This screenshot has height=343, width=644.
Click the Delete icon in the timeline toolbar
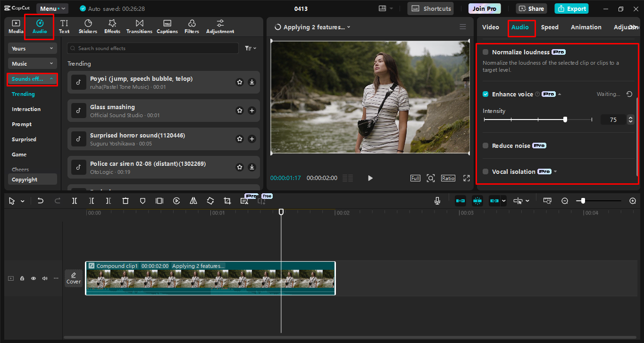125,200
